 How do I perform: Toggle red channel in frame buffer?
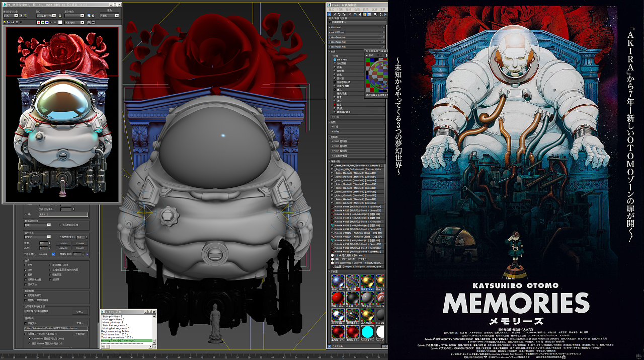[x=39, y=23]
